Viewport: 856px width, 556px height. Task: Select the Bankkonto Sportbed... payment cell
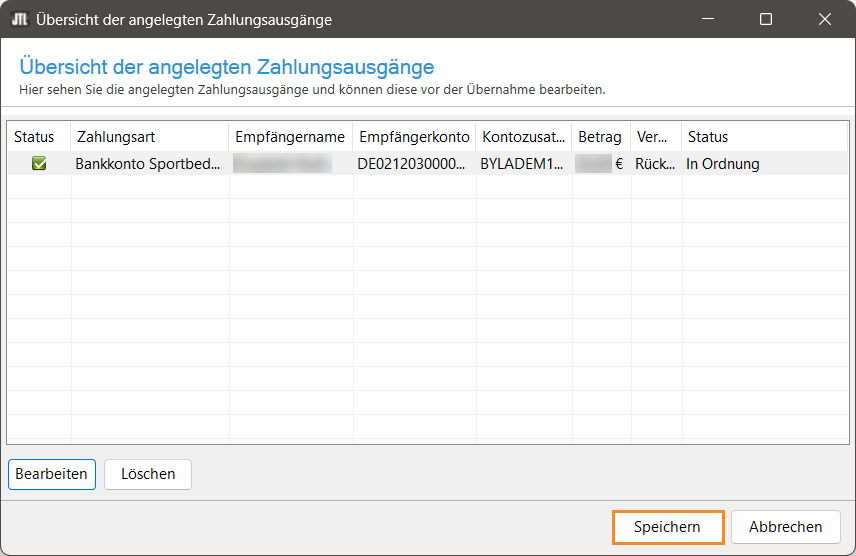point(148,164)
